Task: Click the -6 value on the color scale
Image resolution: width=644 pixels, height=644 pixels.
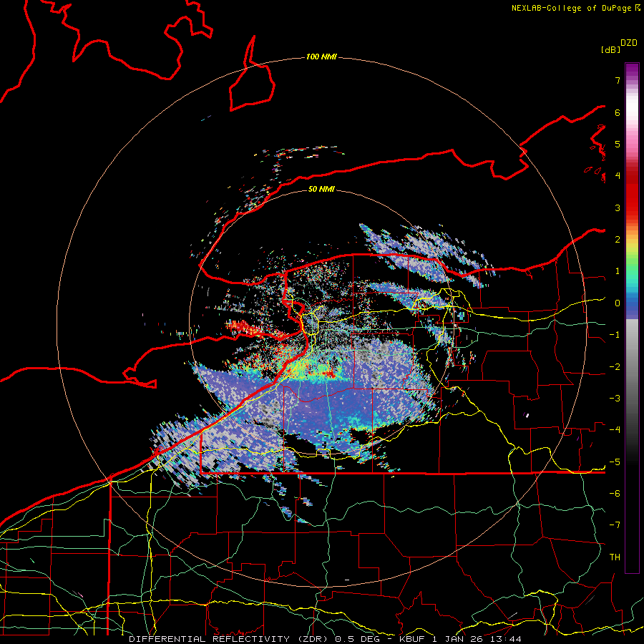Action: click(x=615, y=494)
